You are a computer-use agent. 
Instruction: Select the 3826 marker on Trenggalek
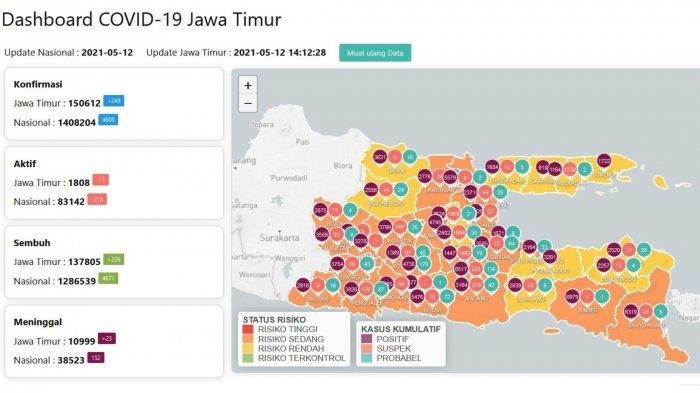351,289
